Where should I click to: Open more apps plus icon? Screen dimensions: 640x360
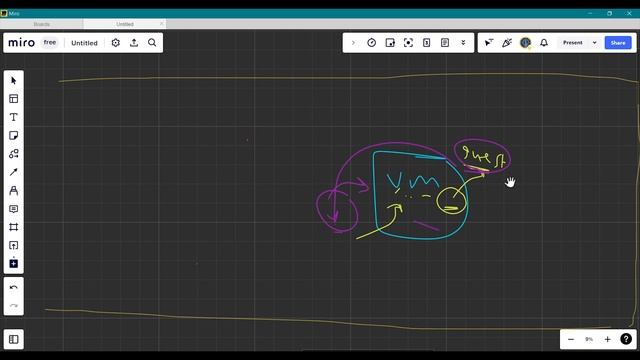pos(13,263)
